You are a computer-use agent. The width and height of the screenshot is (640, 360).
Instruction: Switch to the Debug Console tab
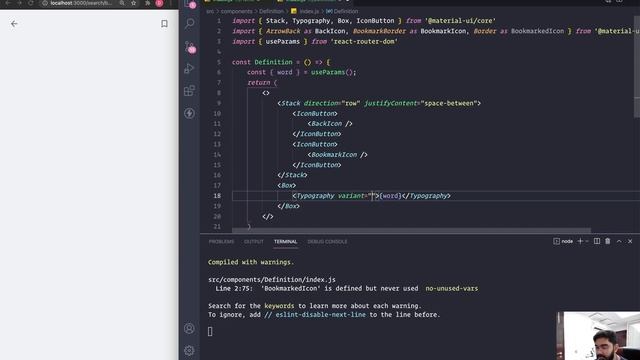click(x=327, y=242)
